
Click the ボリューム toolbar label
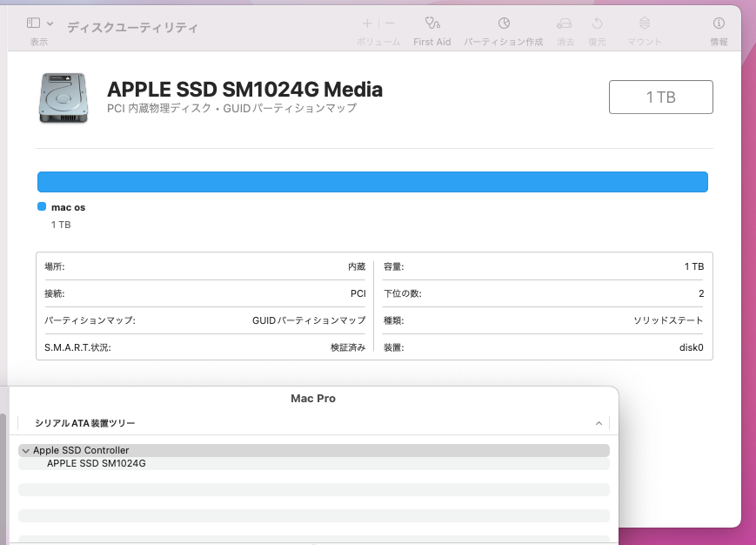point(378,42)
